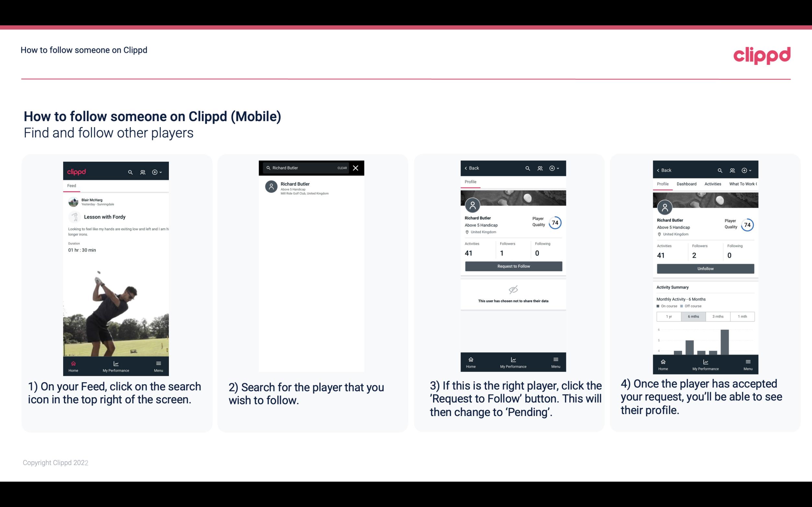
Task: Click the Back arrow on Richard Butler profile
Action: point(467,167)
